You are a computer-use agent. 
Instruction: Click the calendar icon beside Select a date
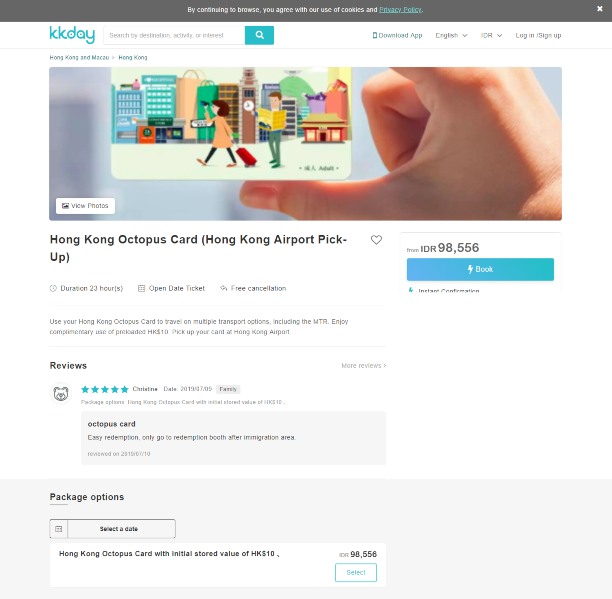59,529
